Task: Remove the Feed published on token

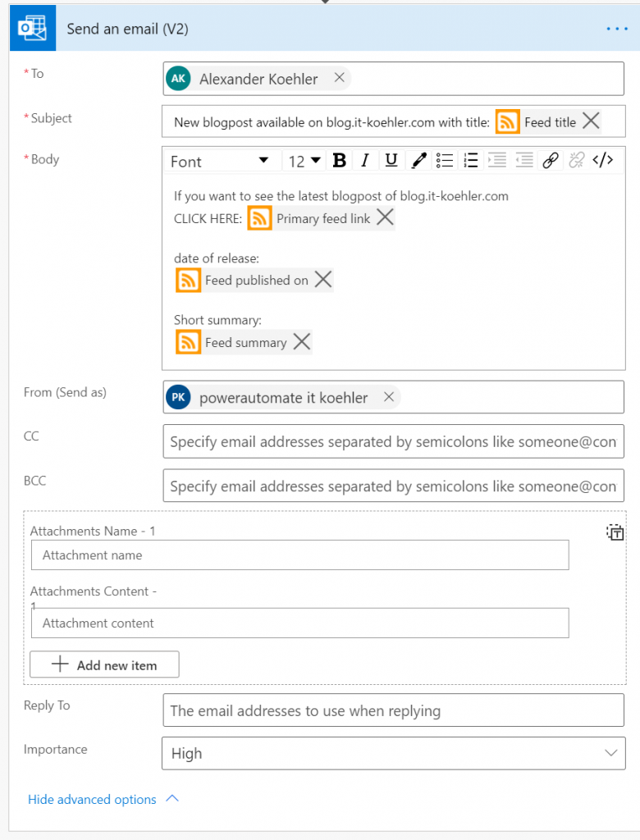Action: click(323, 279)
